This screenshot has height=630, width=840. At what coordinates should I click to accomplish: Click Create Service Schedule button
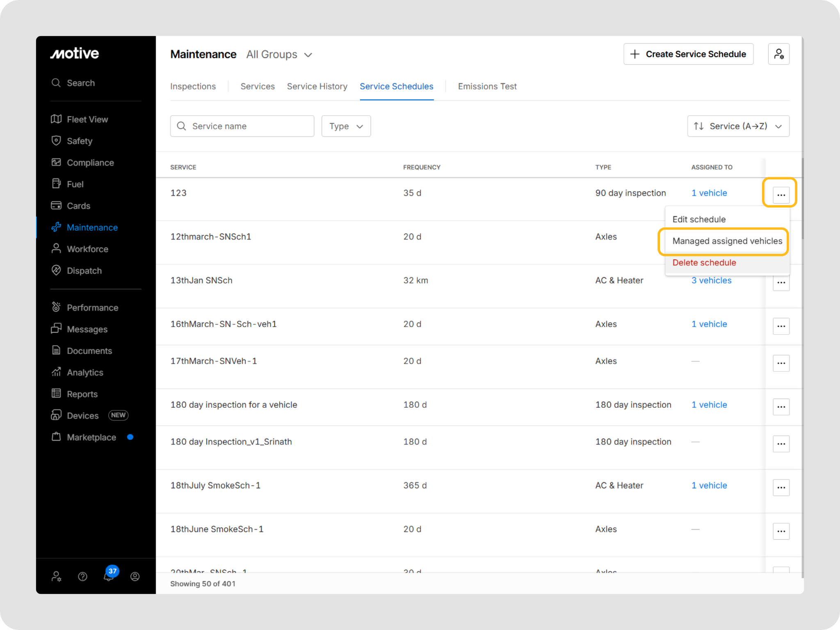point(688,54)
